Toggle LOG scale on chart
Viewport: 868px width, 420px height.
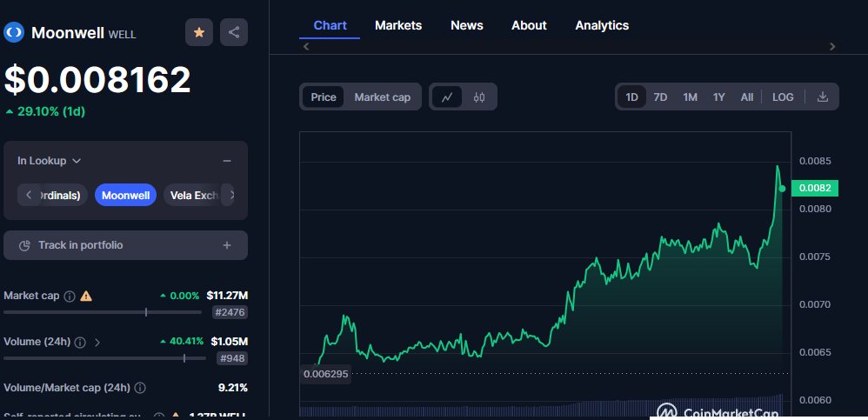783,97
